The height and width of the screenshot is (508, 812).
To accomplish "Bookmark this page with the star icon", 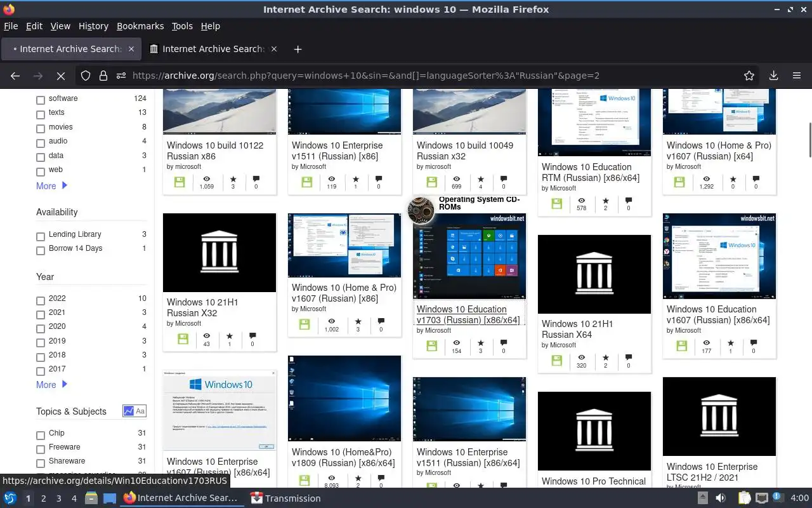I will (x=749, y=76).
